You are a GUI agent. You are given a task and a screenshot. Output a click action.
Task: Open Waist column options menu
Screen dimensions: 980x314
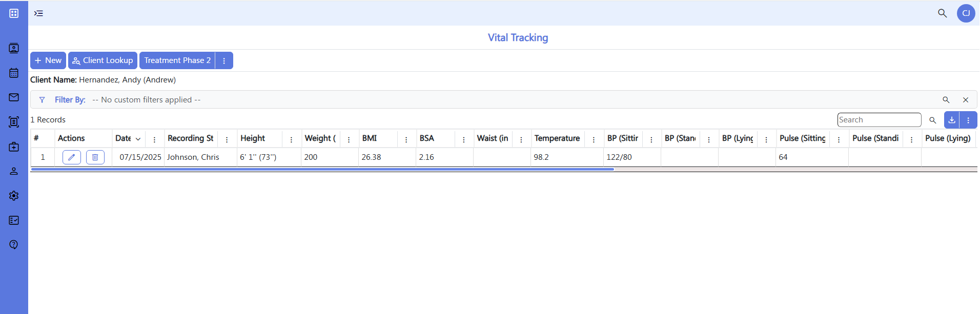pos(521,139)
